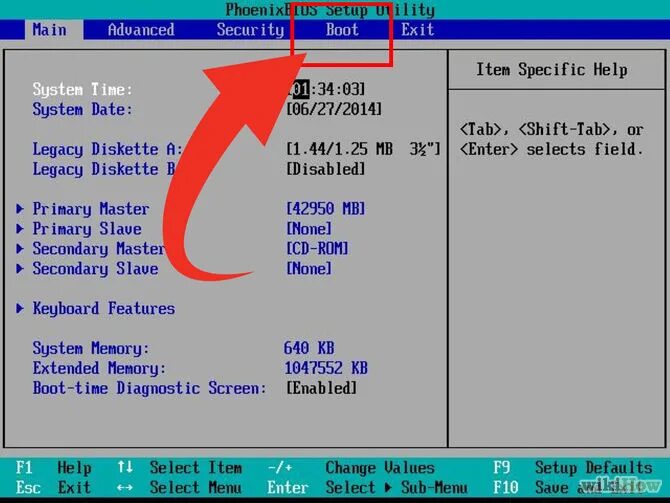Select the Secondary Slave submenu label
The image size is (670, 503).
95,269
